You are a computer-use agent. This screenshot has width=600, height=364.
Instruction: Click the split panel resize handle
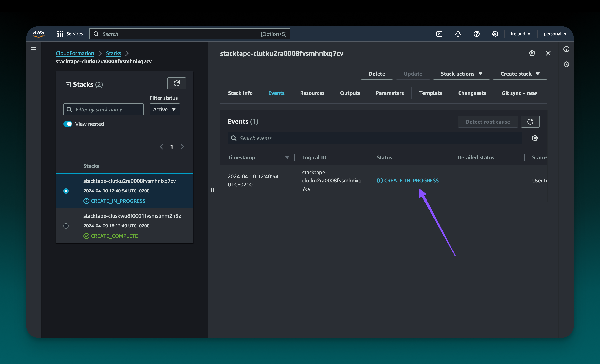pyautogui.click(x=212, y=190)
